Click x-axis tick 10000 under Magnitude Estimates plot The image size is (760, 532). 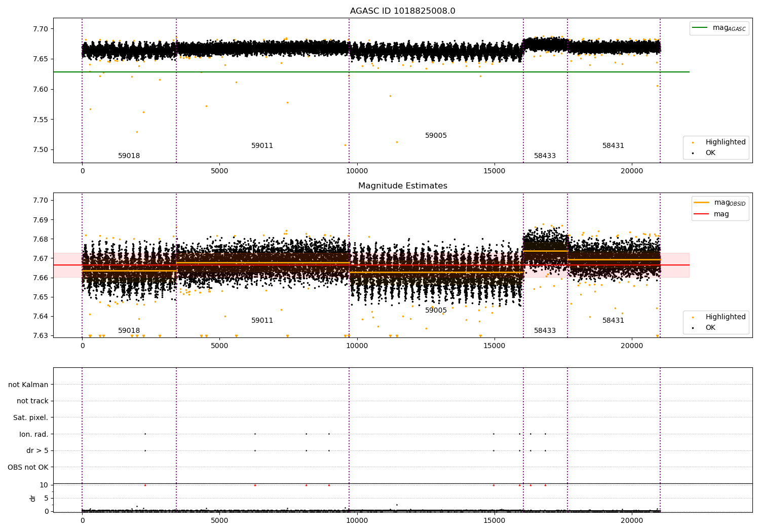click(357, 346)
